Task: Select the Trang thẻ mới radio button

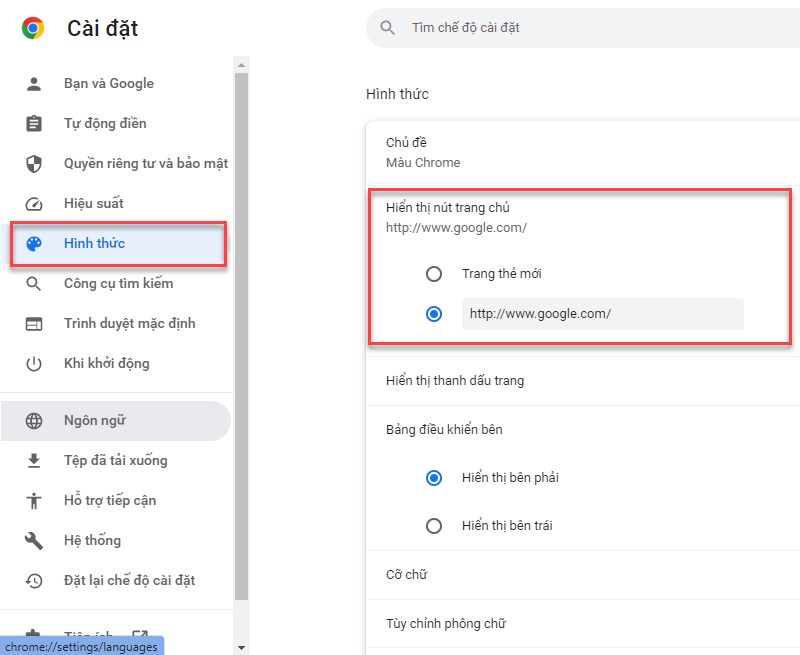Action: [434, 274]
